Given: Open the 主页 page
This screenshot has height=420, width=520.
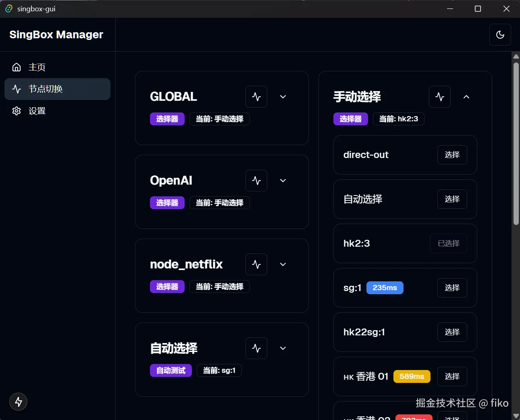Looking at the screenshot, I should pyautogui.click(x=57, y=67).
